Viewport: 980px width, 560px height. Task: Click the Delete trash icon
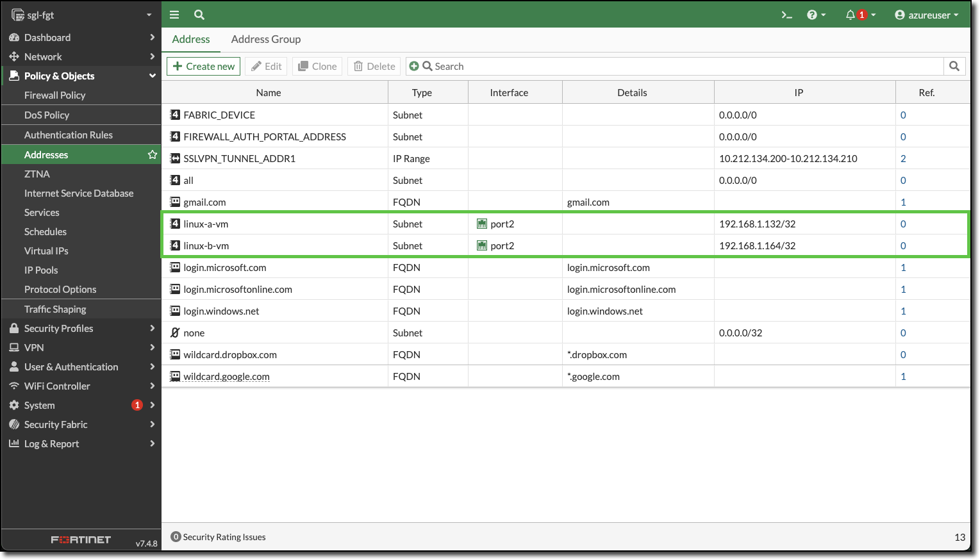[x=373, y=66]
